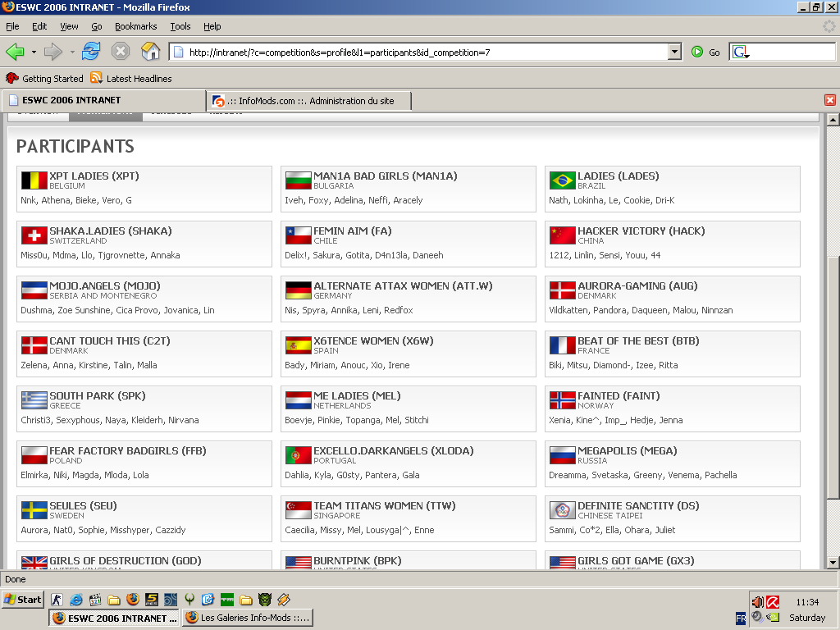
Task: Go to the Home page
Action: tap(151, 52)
